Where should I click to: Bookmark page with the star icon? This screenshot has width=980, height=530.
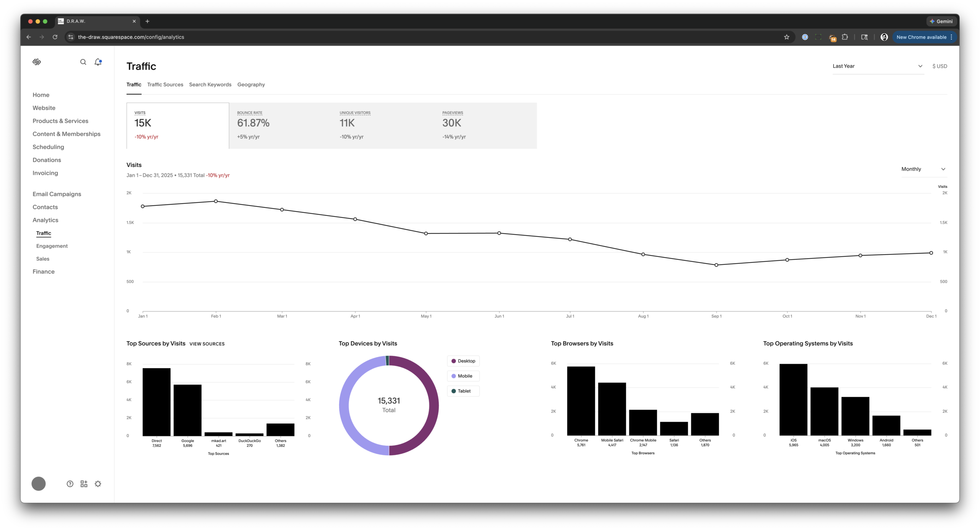click(787, 37)
